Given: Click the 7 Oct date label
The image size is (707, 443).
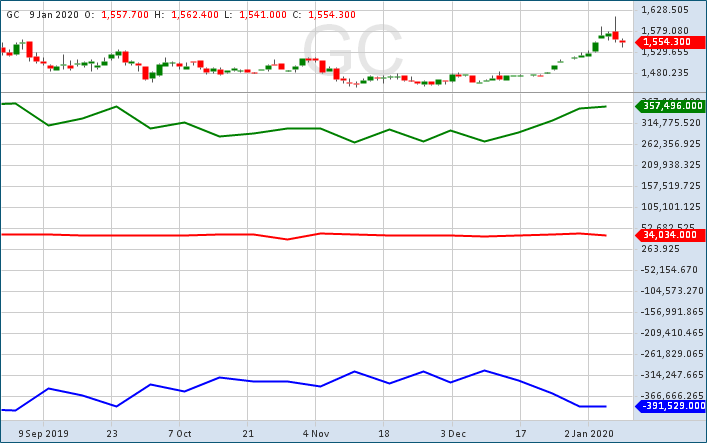Looking at the screenshot, I should click(x=179, y=434).
